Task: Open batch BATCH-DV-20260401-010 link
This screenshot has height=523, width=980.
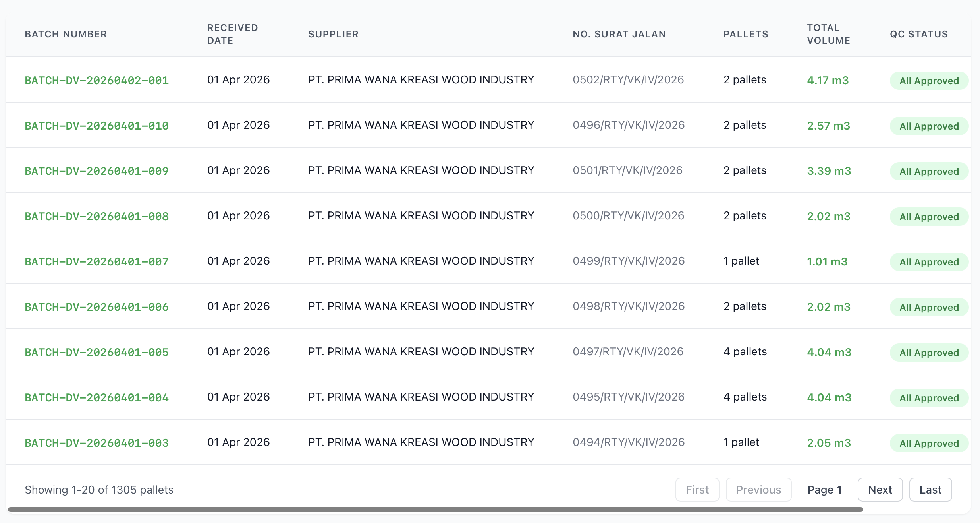Action: coord(96,126)
